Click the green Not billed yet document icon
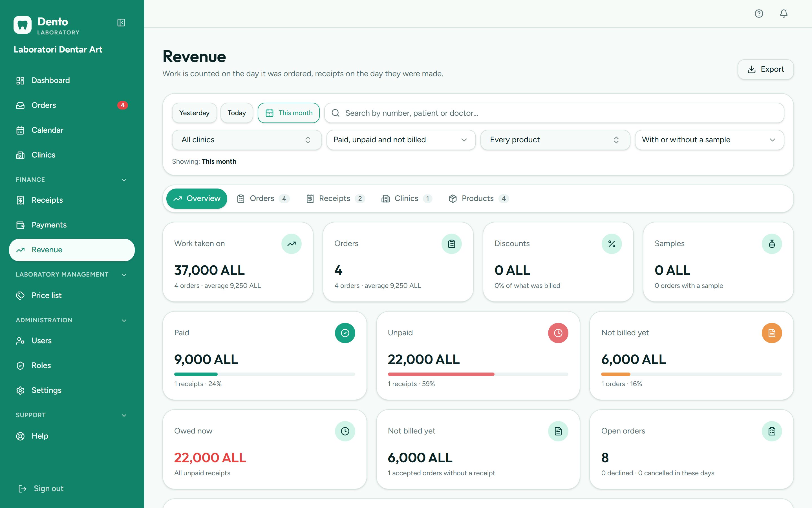Image resolution: width=812 pixels, height=508 pixels. [x=558, y=431]
